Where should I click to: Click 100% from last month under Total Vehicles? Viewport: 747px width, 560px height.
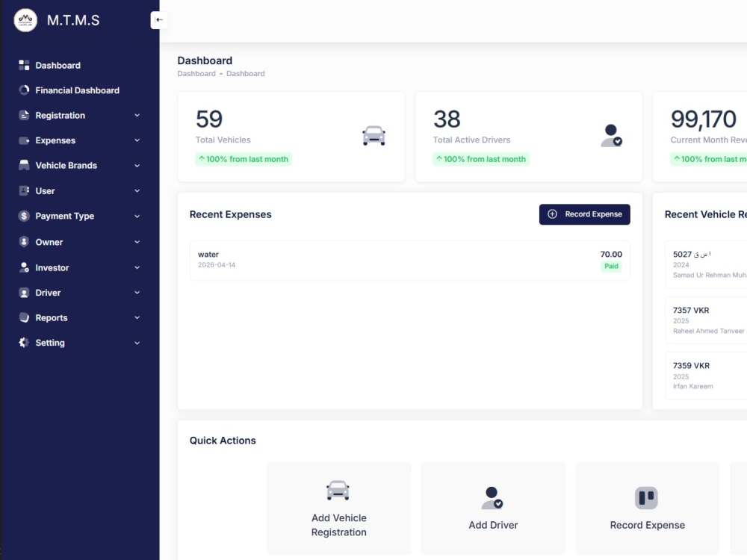[x=244, y=159]
